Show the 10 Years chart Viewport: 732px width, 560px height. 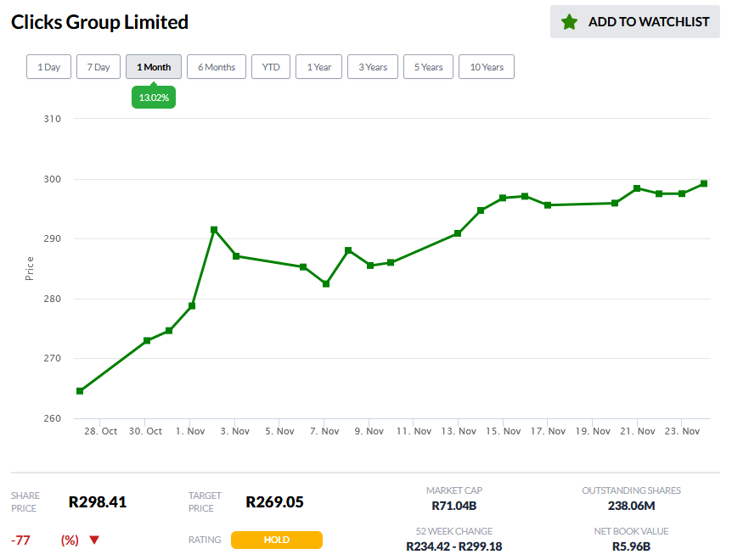(487, 67)
